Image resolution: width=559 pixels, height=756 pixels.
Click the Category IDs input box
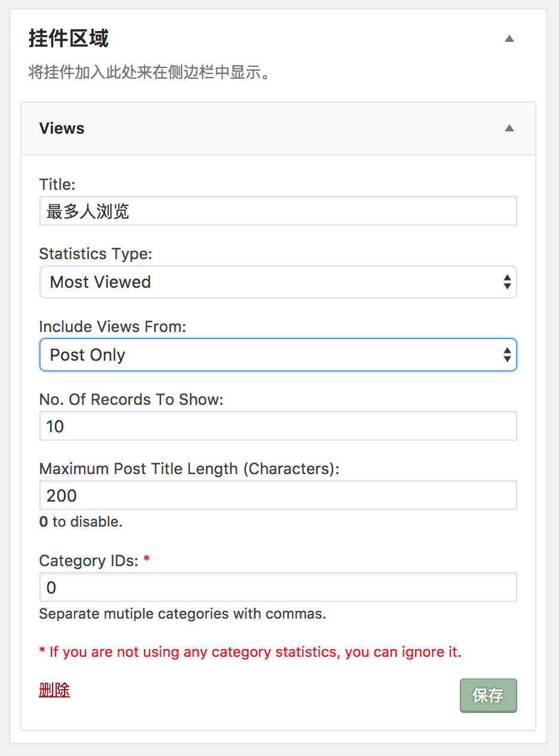click(278, 586)
